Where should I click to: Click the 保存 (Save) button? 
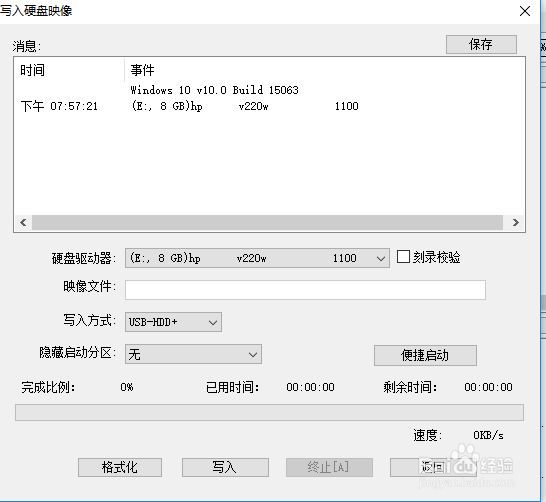tap(481, 44)
